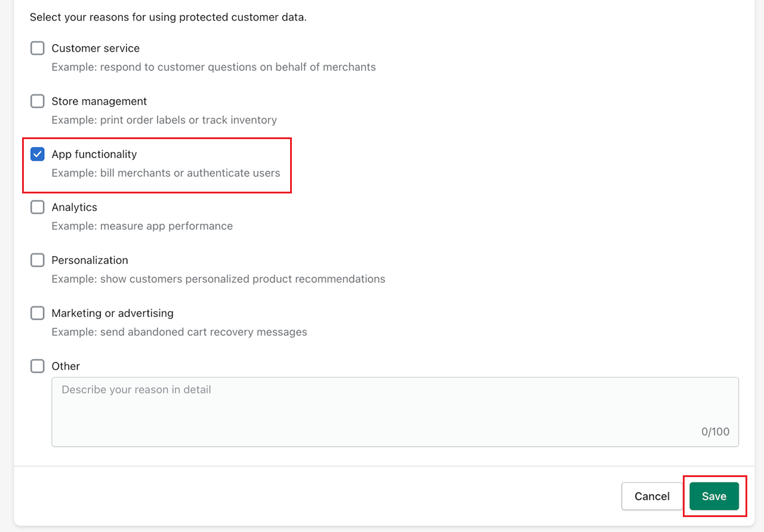Click the 'App functionality' label text
764x532 pixels.
click(x=94, y=154)
